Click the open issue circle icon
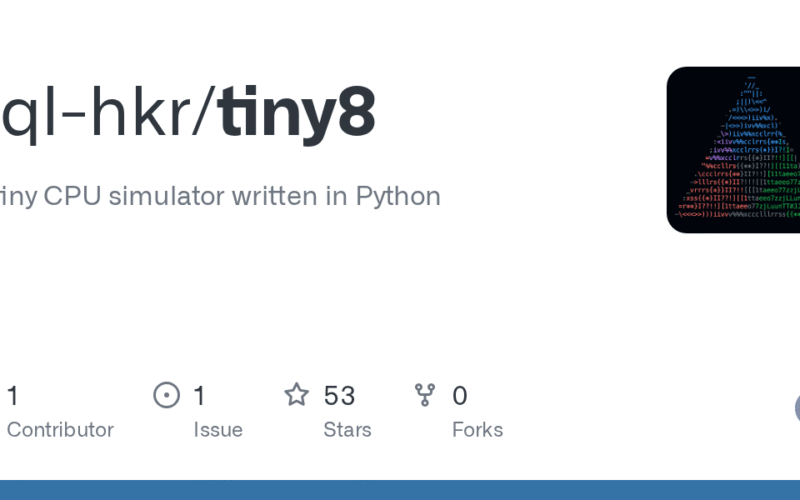The height and width of the screenshot is (500, 800). [166, 395]
